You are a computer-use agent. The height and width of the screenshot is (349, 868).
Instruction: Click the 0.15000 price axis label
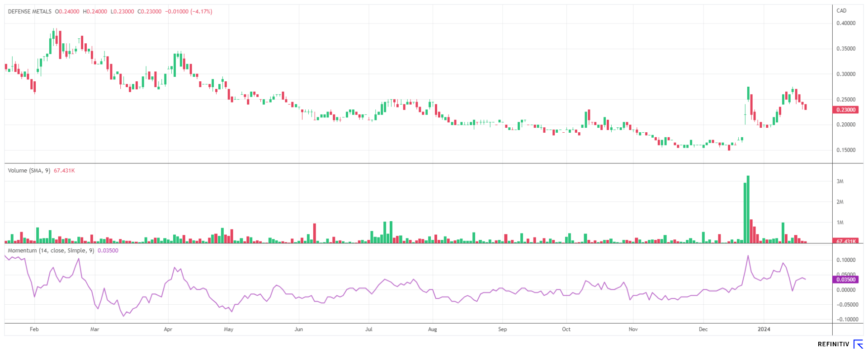(846, 150)
